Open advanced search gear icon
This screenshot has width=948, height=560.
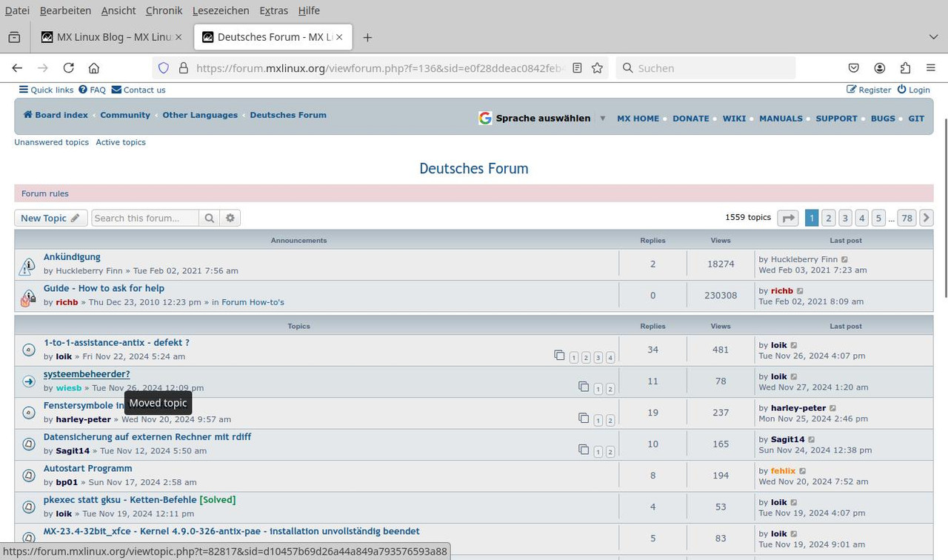[230, 218]
